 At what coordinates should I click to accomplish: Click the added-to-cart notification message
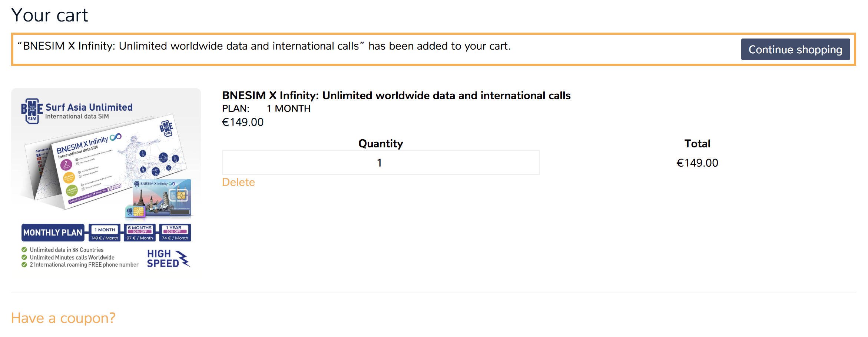point(264,46)
